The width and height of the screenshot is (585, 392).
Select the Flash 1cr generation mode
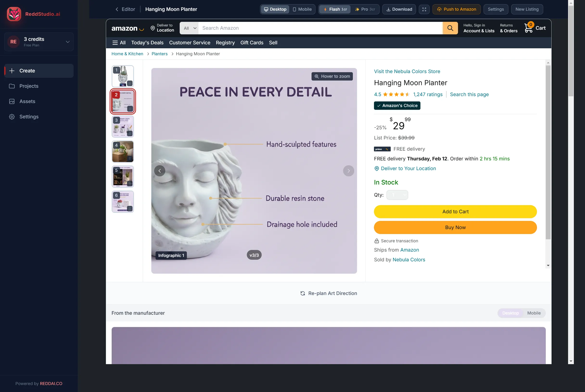335,9
